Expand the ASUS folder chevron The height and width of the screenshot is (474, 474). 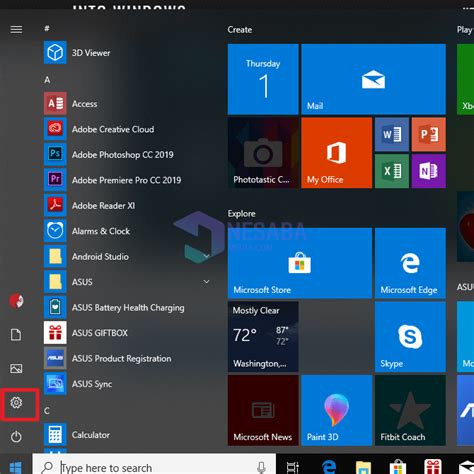click(206, 282)
